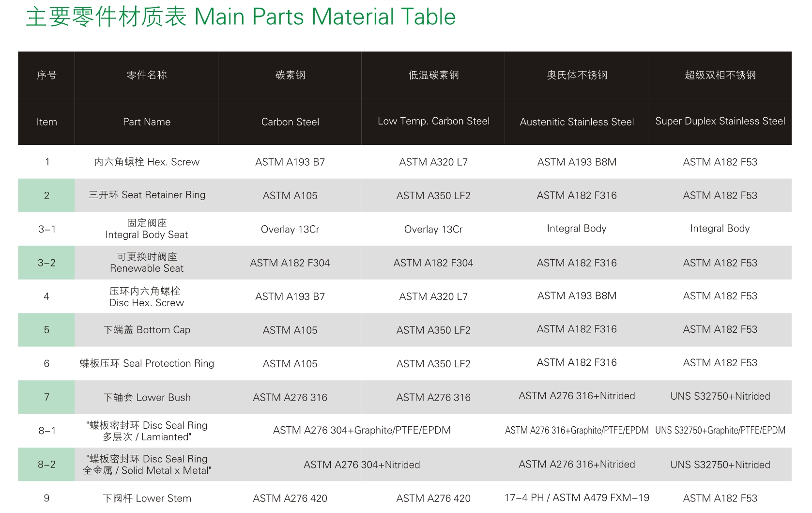Click the 'Bottom Cap' part name
Screen dimensions: 812x513
pyautogui.click(x=146, y=330)
